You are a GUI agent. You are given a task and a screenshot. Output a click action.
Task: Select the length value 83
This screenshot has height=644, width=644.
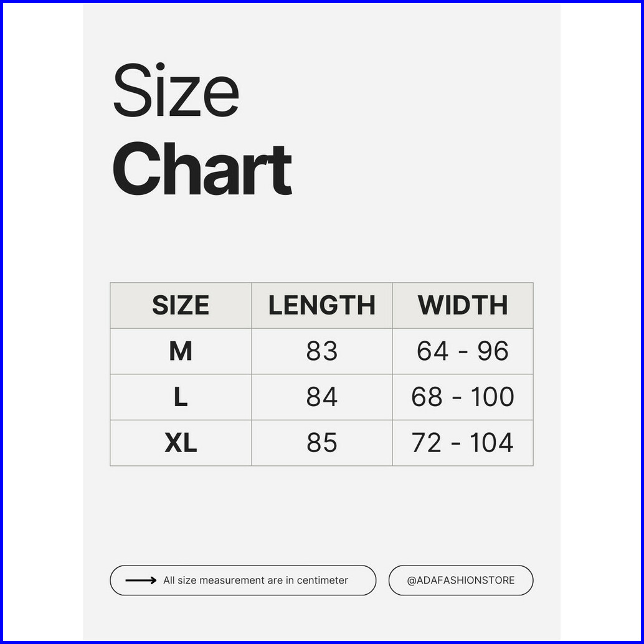click(321, 351)
